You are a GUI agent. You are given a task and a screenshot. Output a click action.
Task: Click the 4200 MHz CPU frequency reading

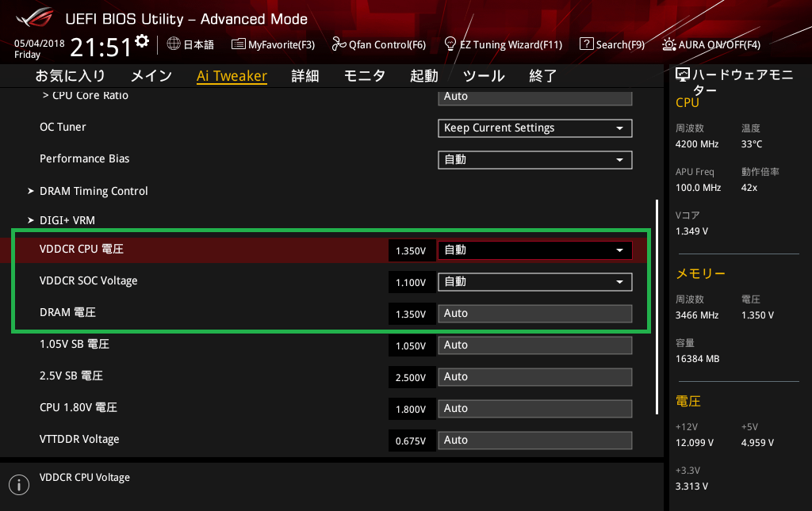pyautogui.click(x=697, y=143)
